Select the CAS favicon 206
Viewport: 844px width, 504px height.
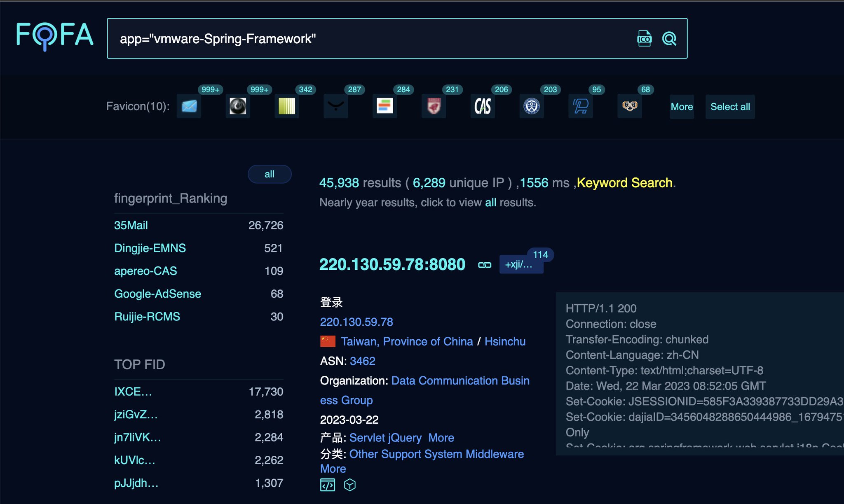tap(483, 106)
